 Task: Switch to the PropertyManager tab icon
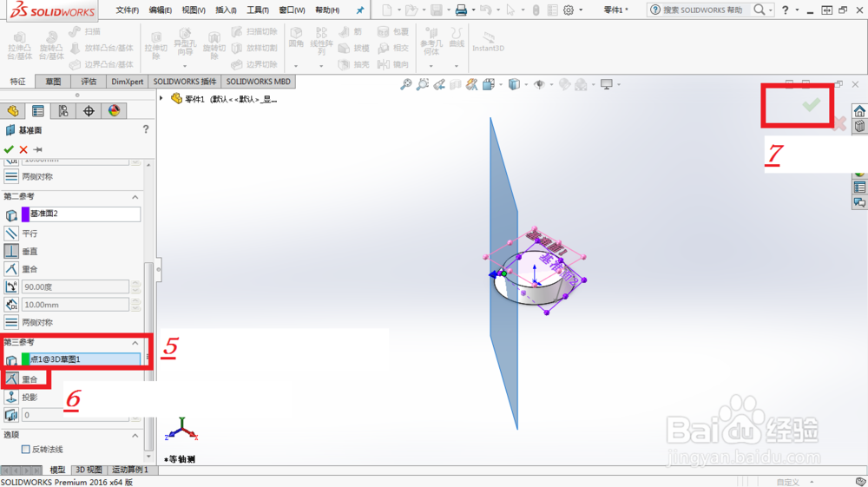point(37,111)
